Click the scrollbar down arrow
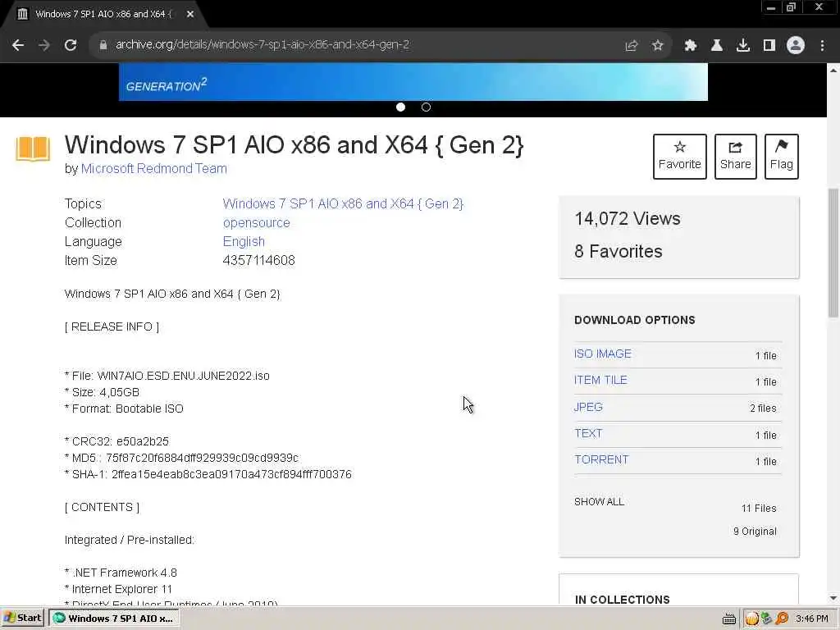 [833, 598]
